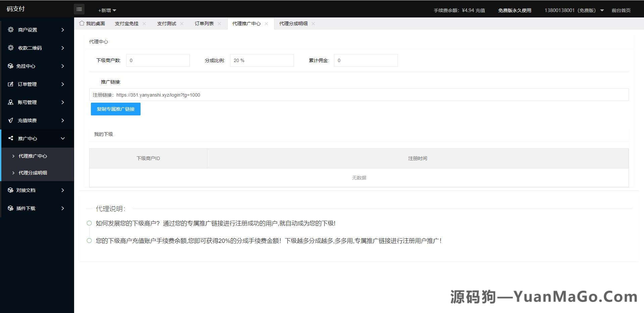Open the +新增 dropdown
The width and height of the screenshot is (644, 313).
[106, 10]
